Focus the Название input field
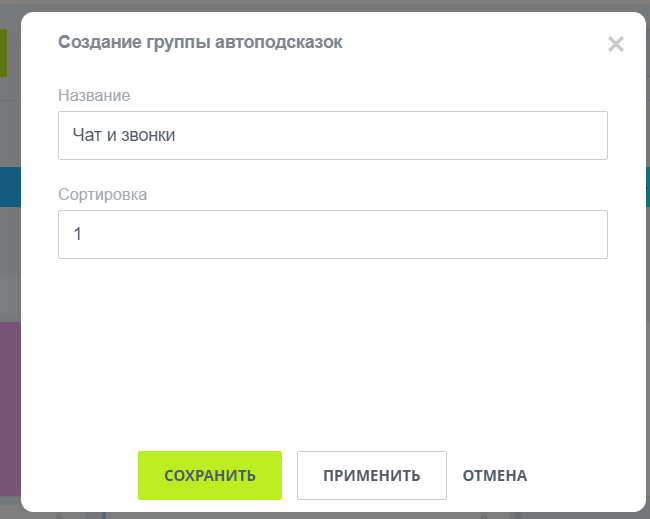 [332, 135]
